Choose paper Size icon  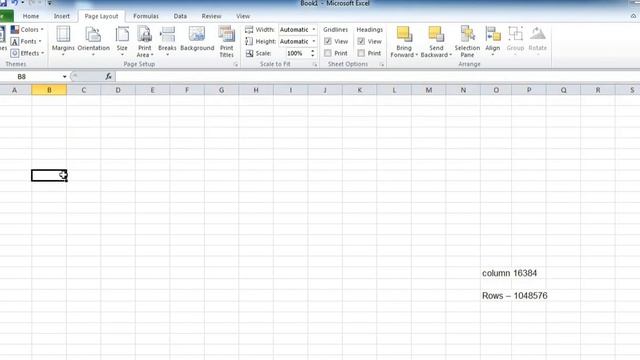[122, 35]
